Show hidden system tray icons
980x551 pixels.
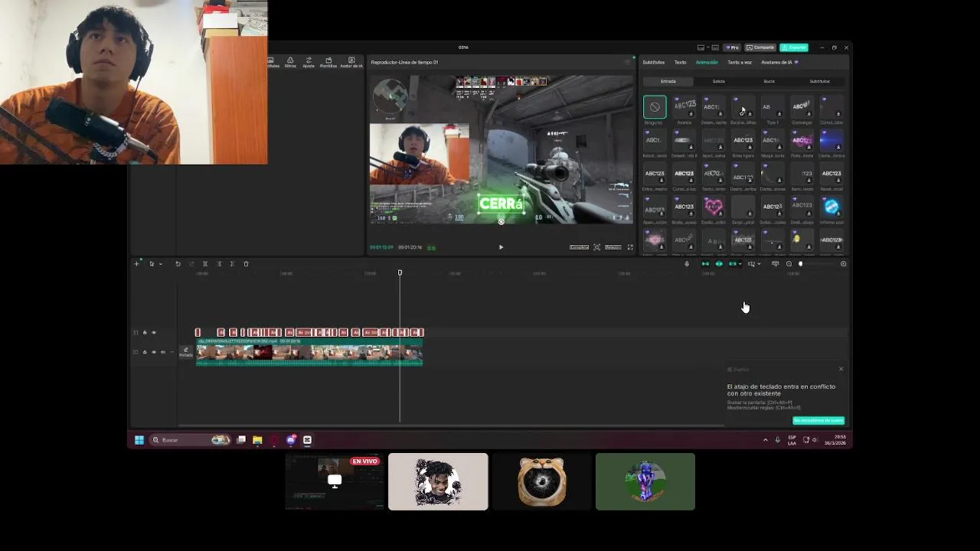click(765, 440)
